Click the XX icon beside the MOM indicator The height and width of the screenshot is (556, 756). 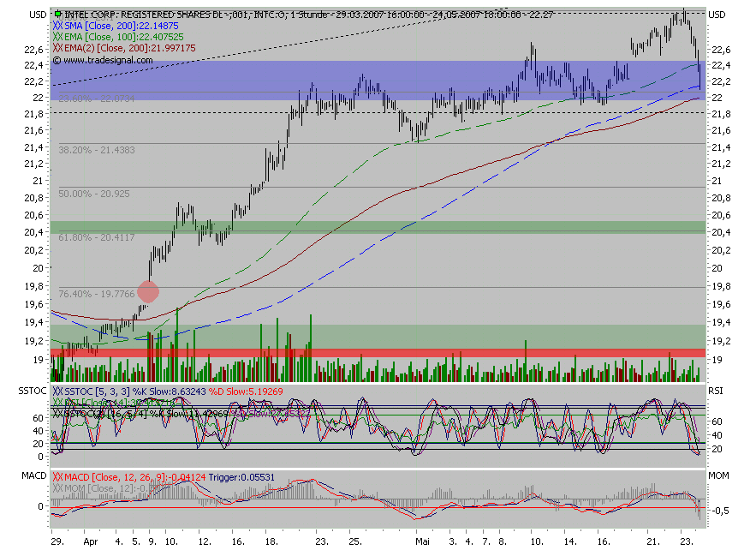click(x=57, y=487)
